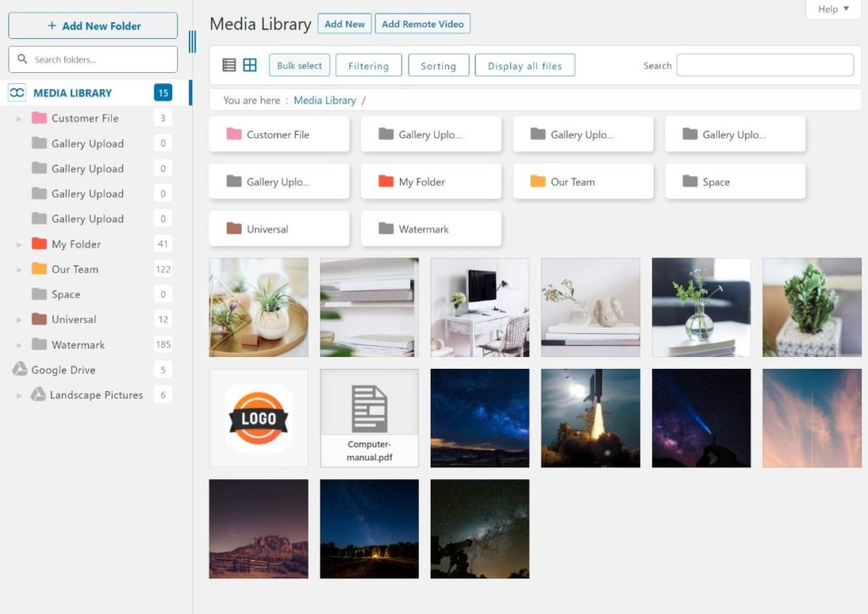Switch to grid view layout
Screen dimensions: 868x614
click(249, 64)
